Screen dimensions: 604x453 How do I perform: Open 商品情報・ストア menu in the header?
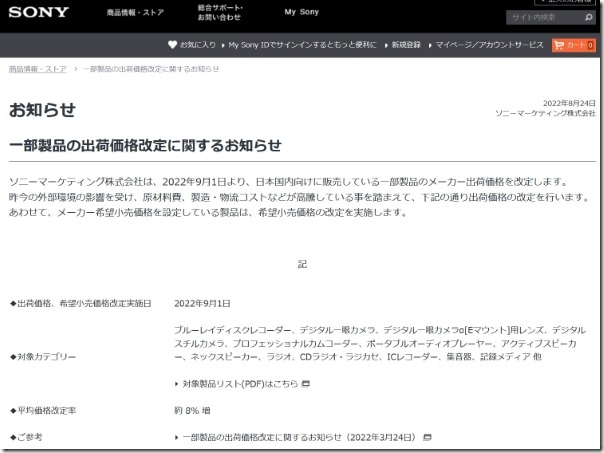click(x=135, y=13)
